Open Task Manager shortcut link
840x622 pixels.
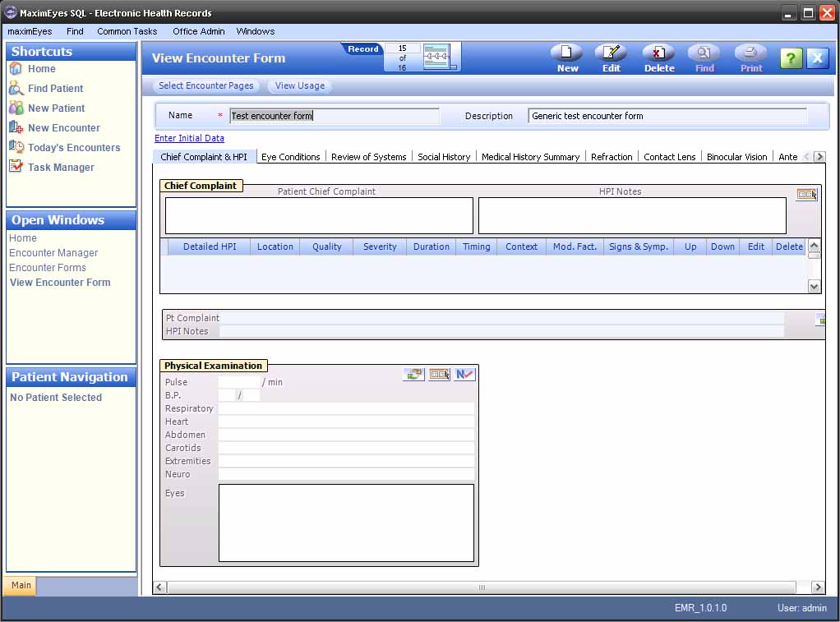61,167
